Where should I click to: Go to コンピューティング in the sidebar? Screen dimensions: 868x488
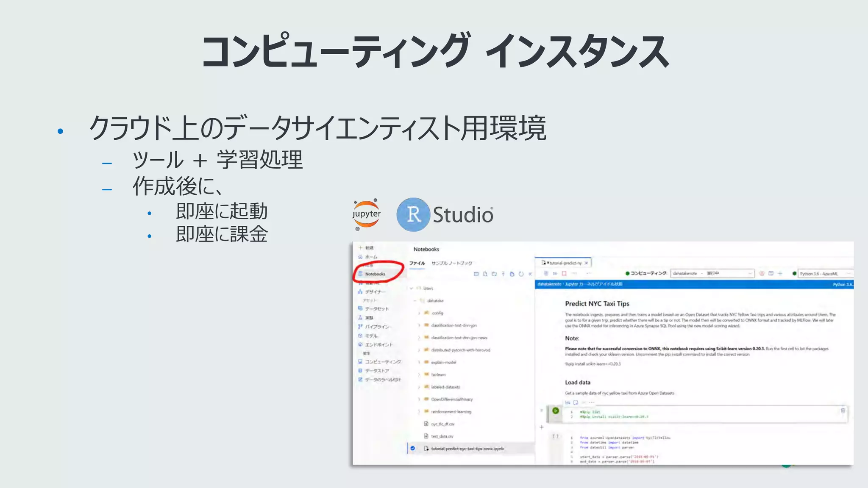point(382,362)
